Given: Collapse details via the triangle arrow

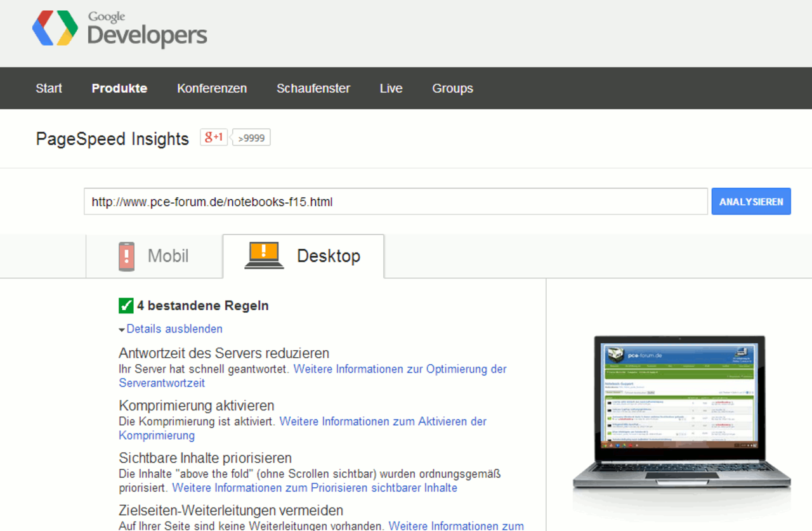Looking at the screenshot, I should (x=122, y=330).
